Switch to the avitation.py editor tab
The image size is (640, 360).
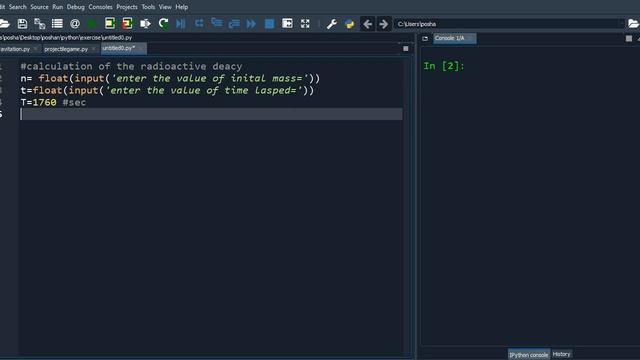15,49
